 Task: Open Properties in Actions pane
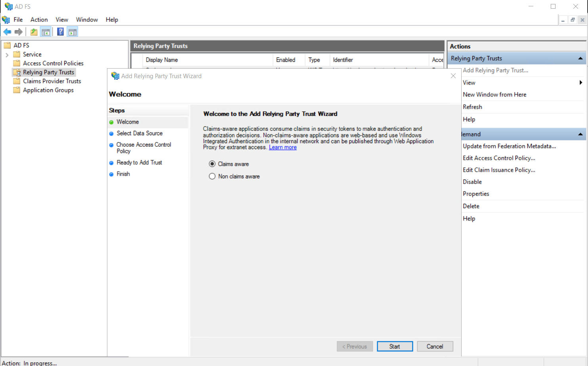tap(476, 194)
